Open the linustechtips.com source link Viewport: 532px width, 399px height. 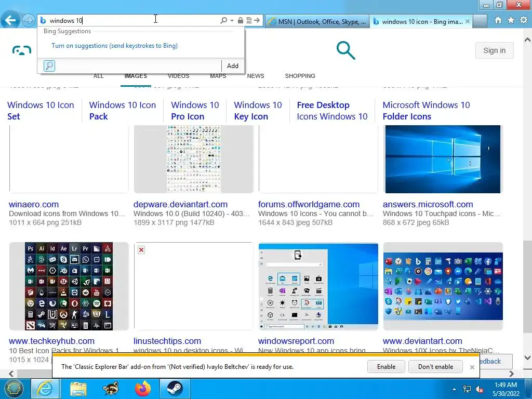click(x=167, y=341)
